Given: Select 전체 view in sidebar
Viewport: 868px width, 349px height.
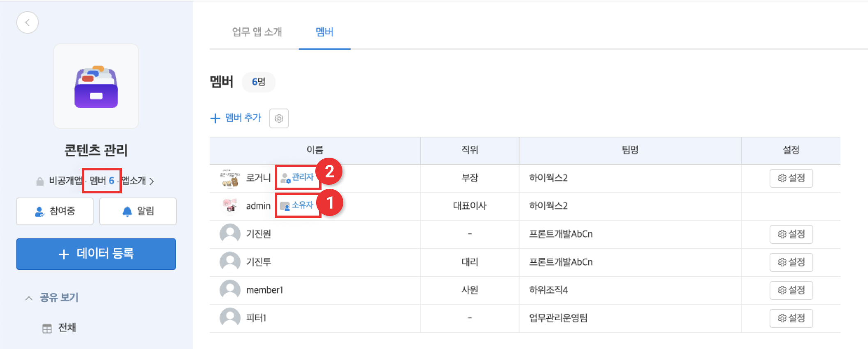Looking at the screenshot, I should (x=67, y=328).
